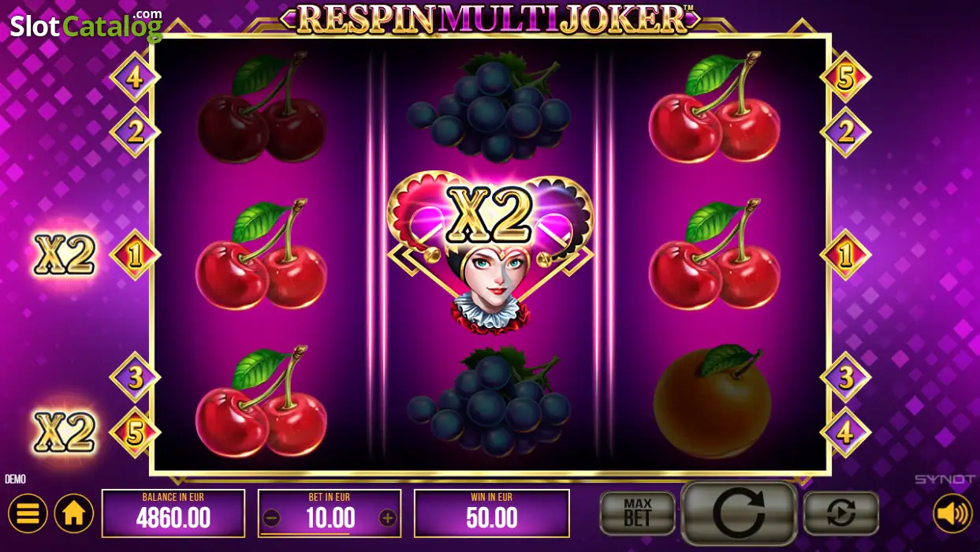Increase bet with the plus icon
The width and height of the screenshot is (980, 552).
click(x=387, y=518)
